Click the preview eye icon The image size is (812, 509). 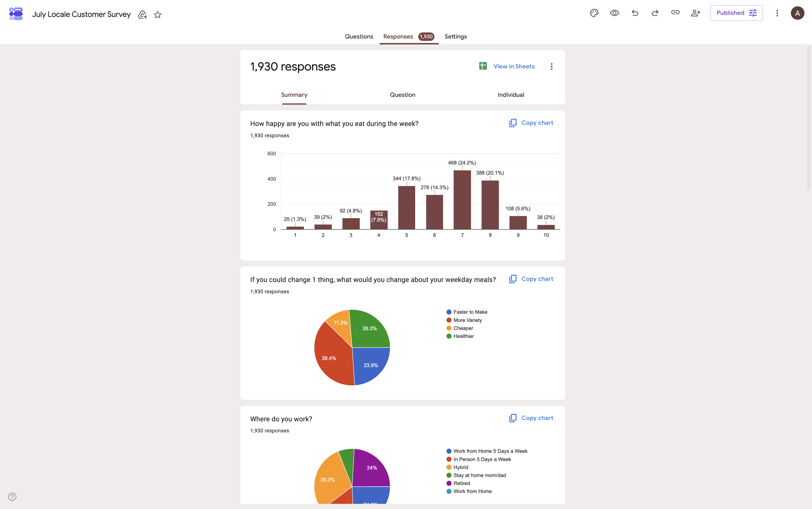click(614, 13)
